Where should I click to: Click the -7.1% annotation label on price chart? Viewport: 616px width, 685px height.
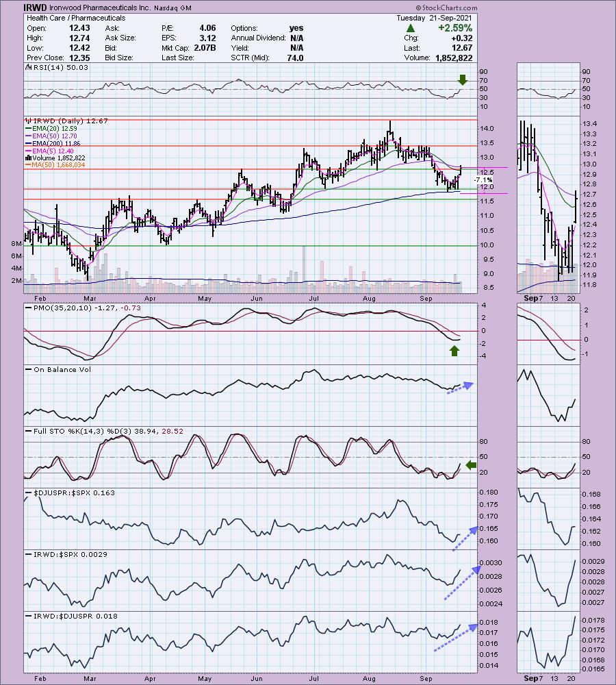coord(483,180)
